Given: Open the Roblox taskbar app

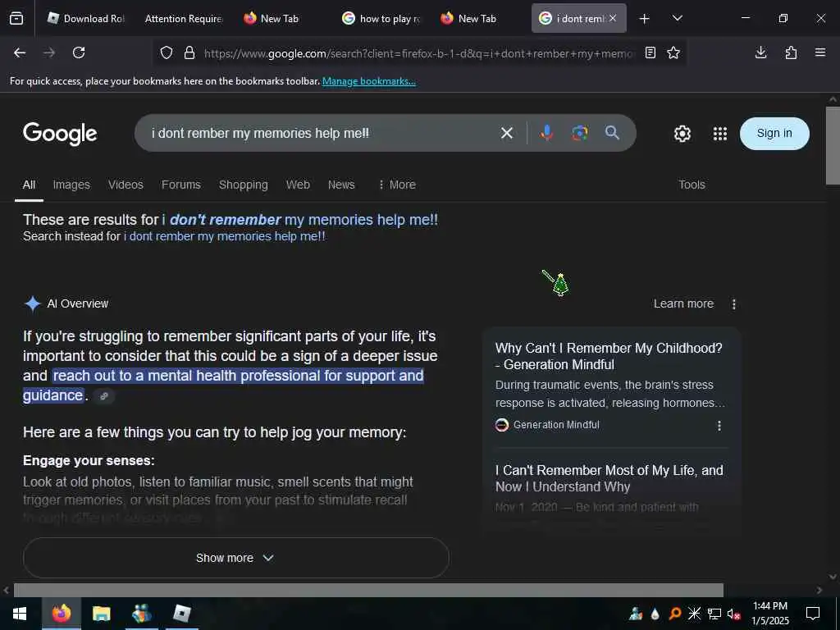Looking at the screenshot, I should [182, 614].
